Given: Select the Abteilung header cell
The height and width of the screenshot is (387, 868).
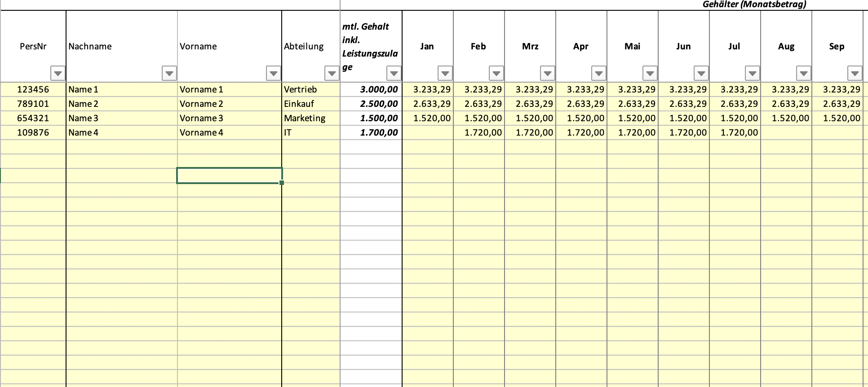Looking at the screenshot, I should pyautogui.click(x=311, y=46).
